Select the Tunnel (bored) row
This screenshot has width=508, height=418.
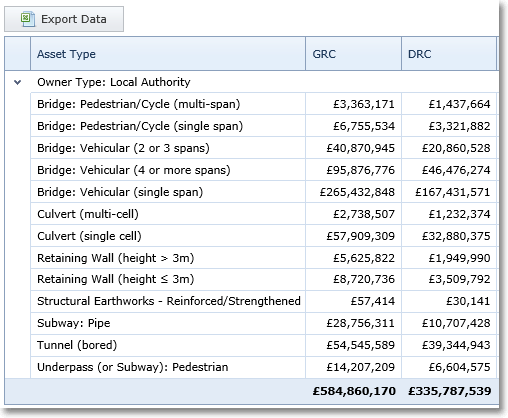point(264,345)
